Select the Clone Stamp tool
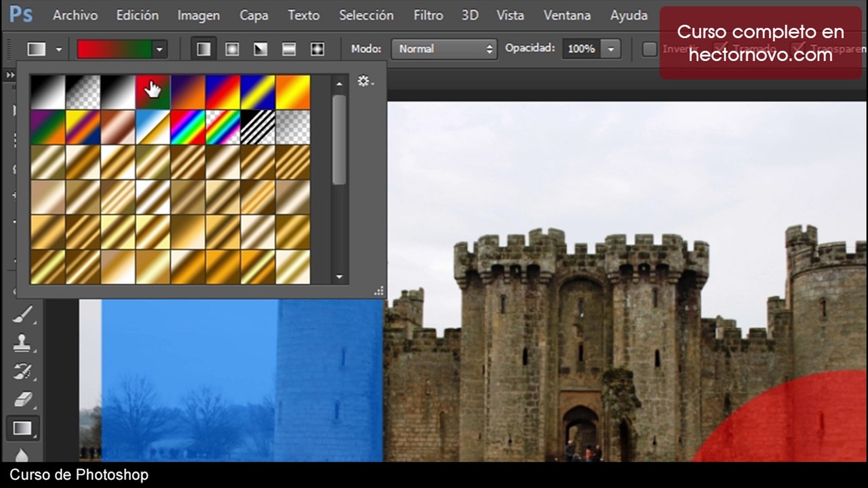868x488 pixels. (x=22, y=343)
